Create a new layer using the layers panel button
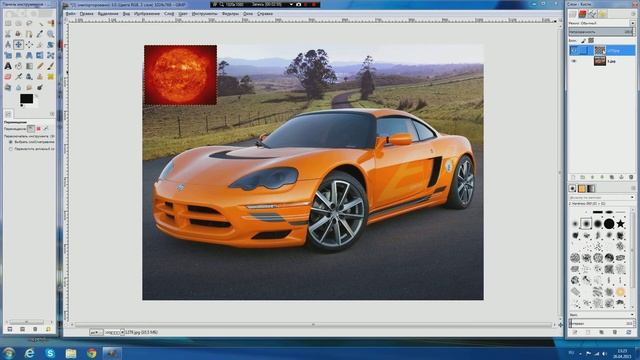640x360 pixels. click(573, 177)
